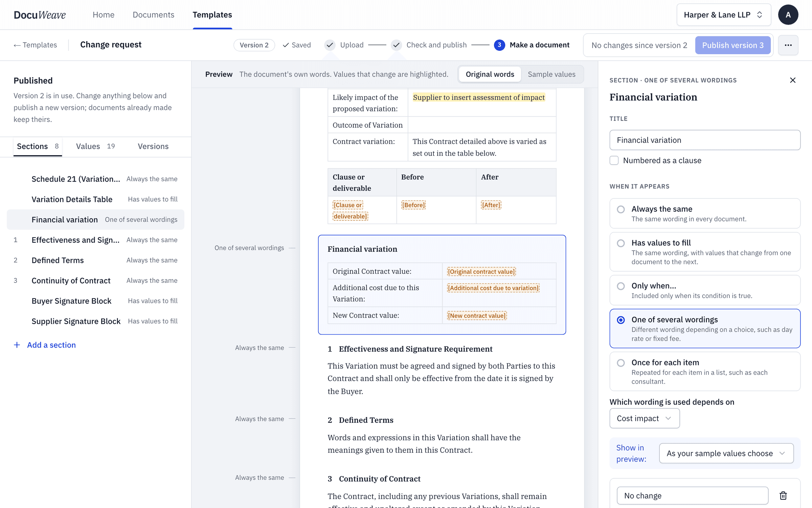The height and width of the screenshot is (508, 812).
Task: Switch preview to Original words
Action: (490, 74)
